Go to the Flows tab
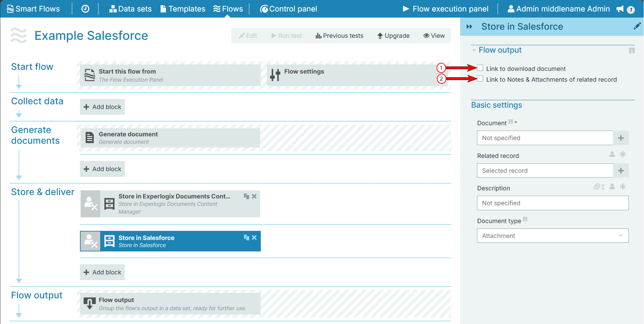 [228, 9]
